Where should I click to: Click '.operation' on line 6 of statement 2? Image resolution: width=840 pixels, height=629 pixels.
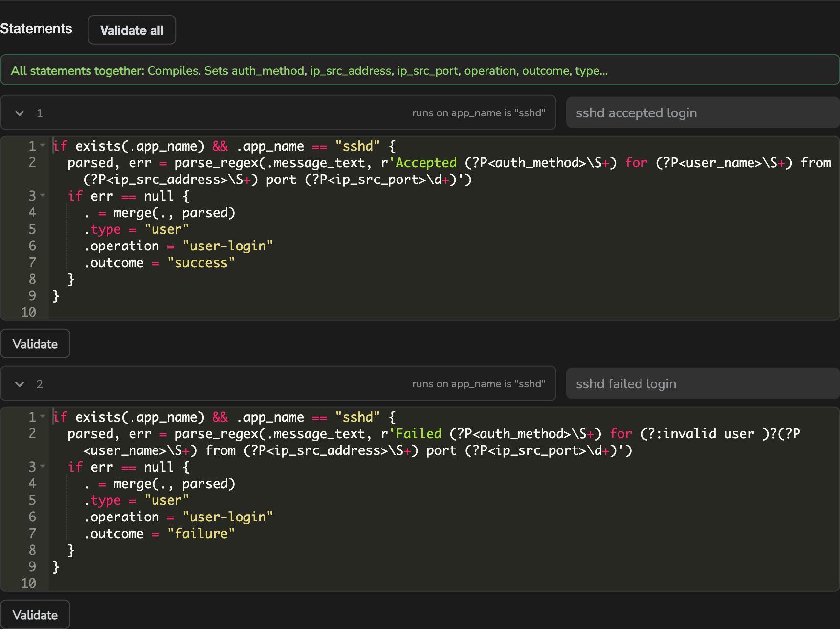(x=121, y=517)
